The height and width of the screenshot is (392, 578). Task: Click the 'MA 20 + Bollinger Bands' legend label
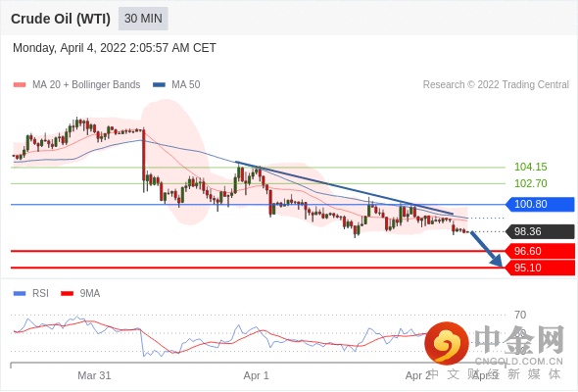pyautogui.click(x=86, y=85)
